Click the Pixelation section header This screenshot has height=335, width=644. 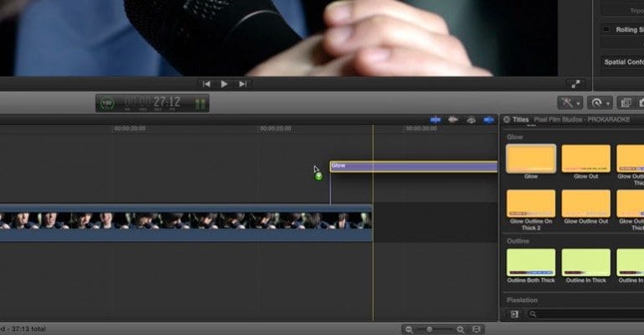(x=522, y=300)
